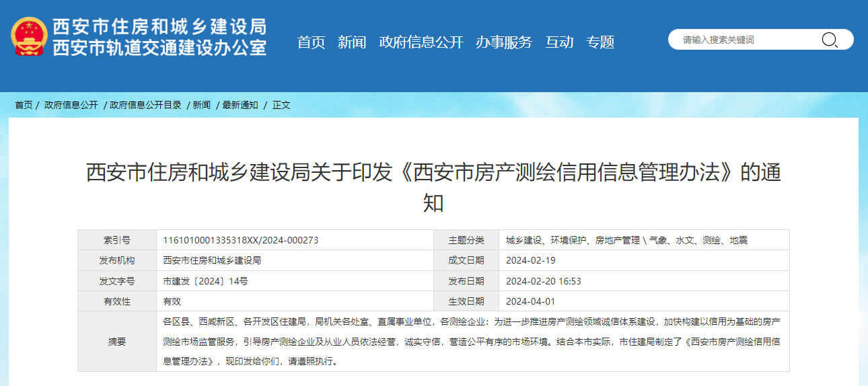This screenshot has height=386, width=868.
Task: Click the 生效日期 value 2024-04-01
Action: [531, 301]
